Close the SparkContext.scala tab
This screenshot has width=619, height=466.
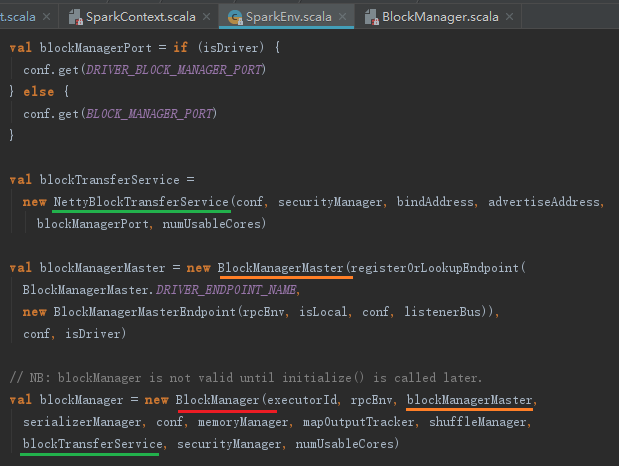pos(206,17)
